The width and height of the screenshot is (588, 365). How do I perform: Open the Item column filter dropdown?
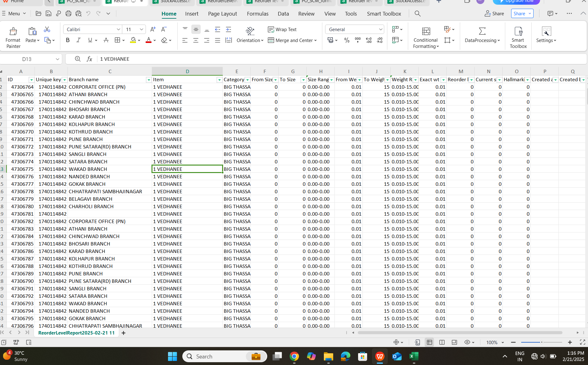(x=219, y=80)
